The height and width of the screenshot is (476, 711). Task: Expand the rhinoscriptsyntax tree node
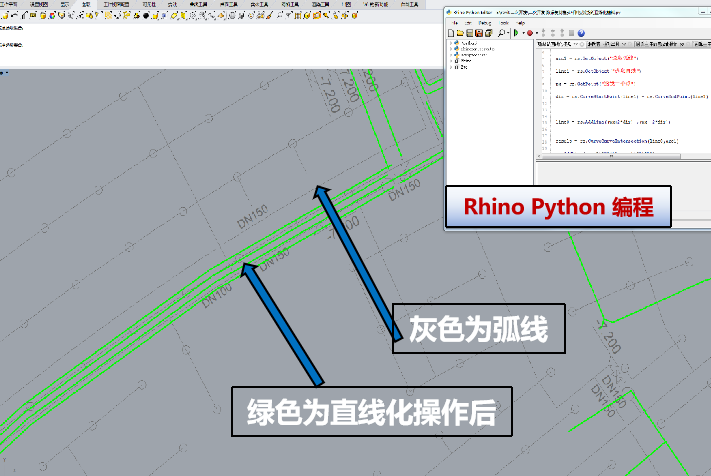(451, 49)
